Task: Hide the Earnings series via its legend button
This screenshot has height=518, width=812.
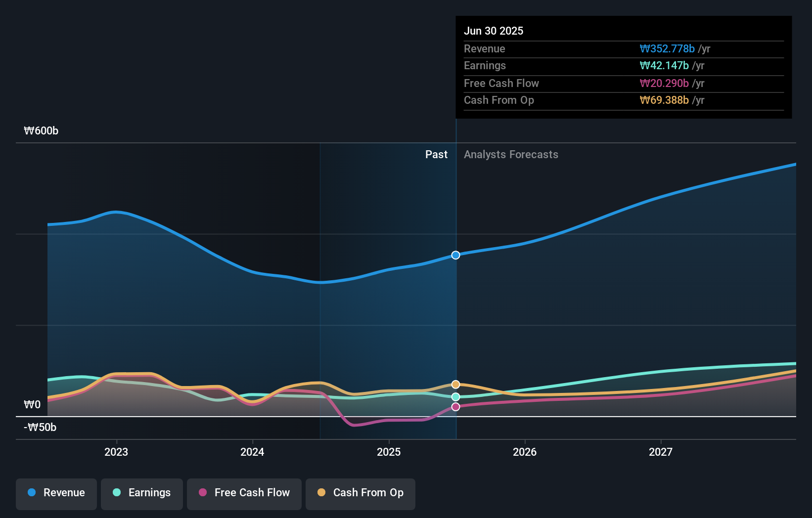Action: click(142, 493)
